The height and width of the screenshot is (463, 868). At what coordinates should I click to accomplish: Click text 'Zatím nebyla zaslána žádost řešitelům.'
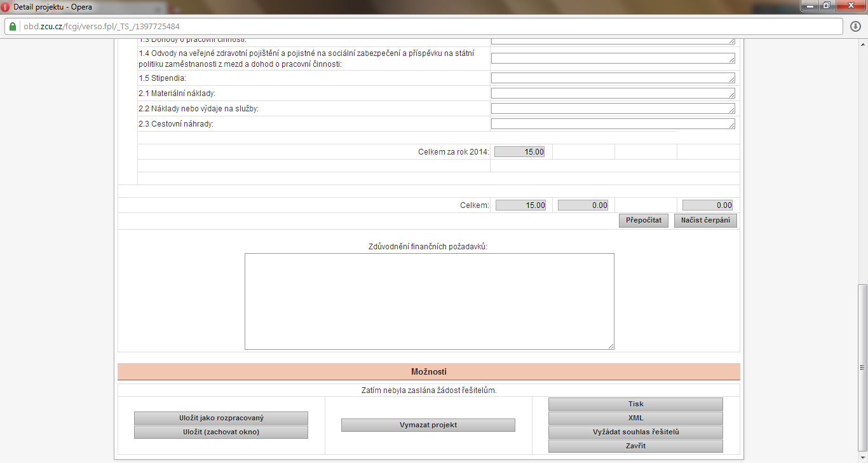pyautogui.click(x=428, y=390)
